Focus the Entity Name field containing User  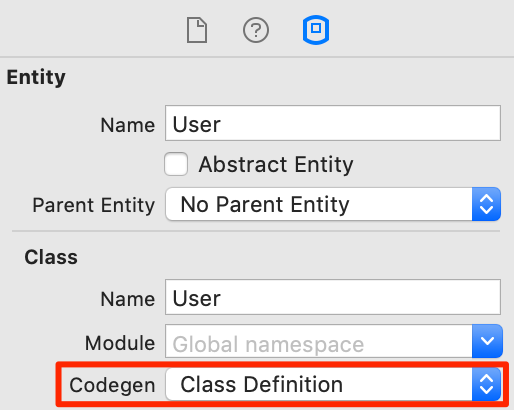(333, 123)
